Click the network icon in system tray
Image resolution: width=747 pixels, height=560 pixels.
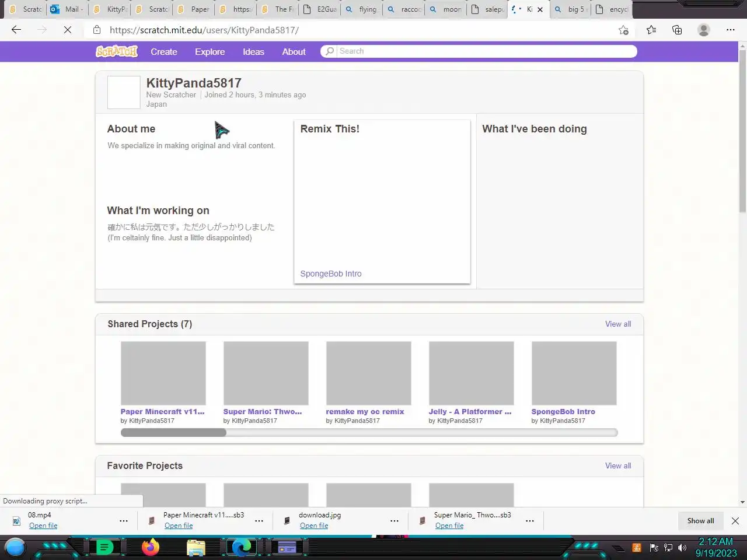coord(668,548)
